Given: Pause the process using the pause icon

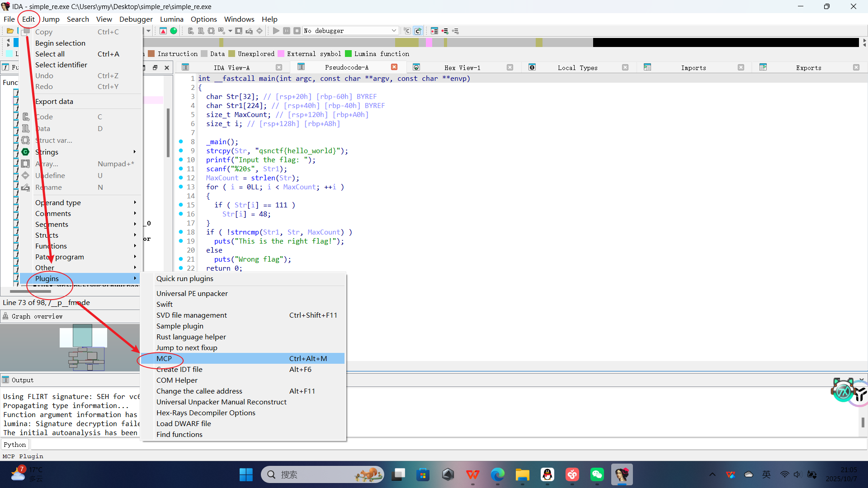Looking at the screenshot, I should (x=287, y=31).
